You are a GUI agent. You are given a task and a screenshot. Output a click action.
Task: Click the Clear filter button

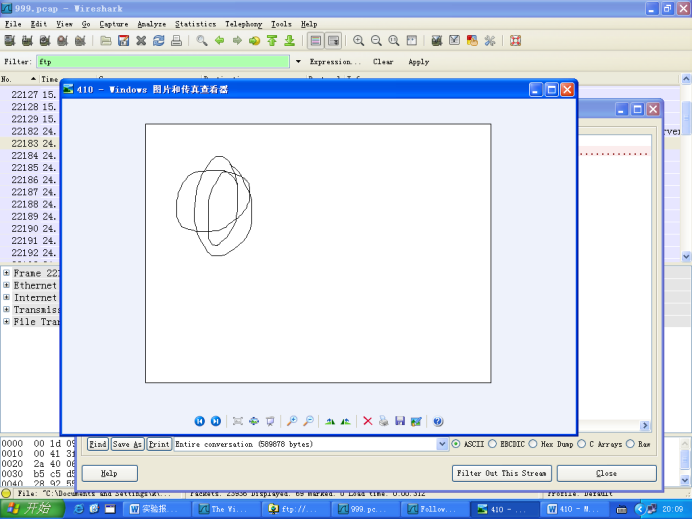(x=383, y=61)
